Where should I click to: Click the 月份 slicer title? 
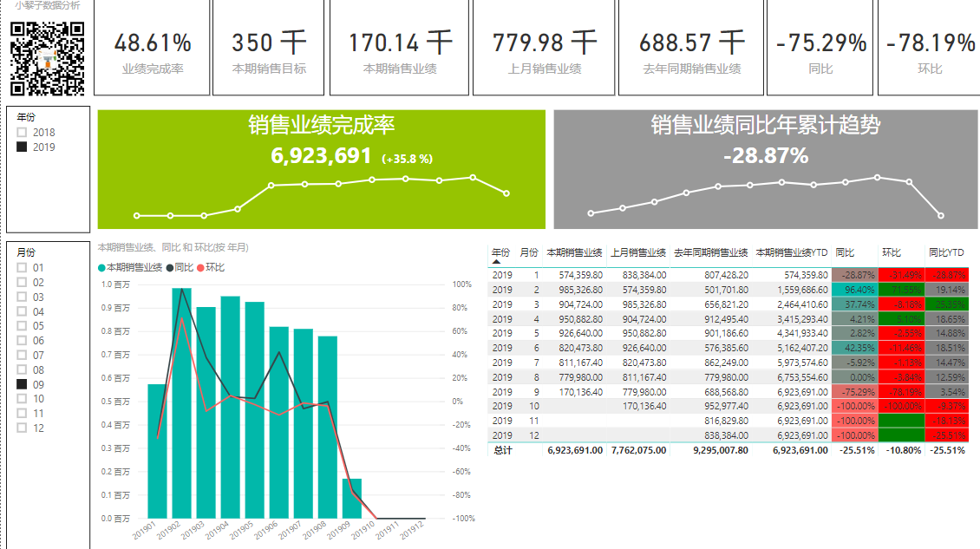(26, 252)
